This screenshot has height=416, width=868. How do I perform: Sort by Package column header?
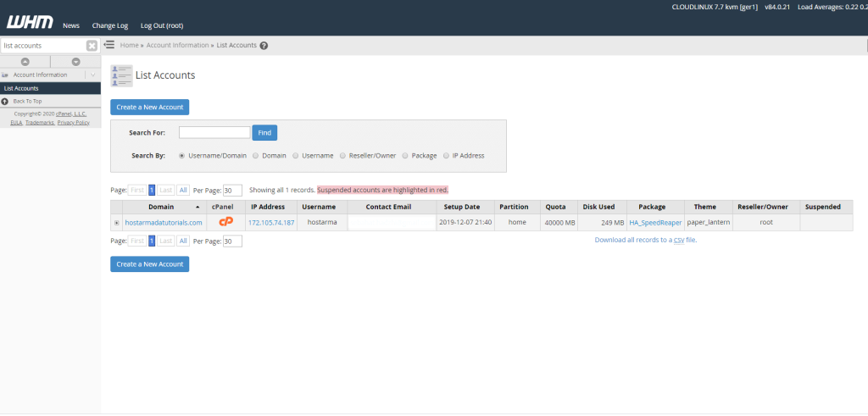652,207
